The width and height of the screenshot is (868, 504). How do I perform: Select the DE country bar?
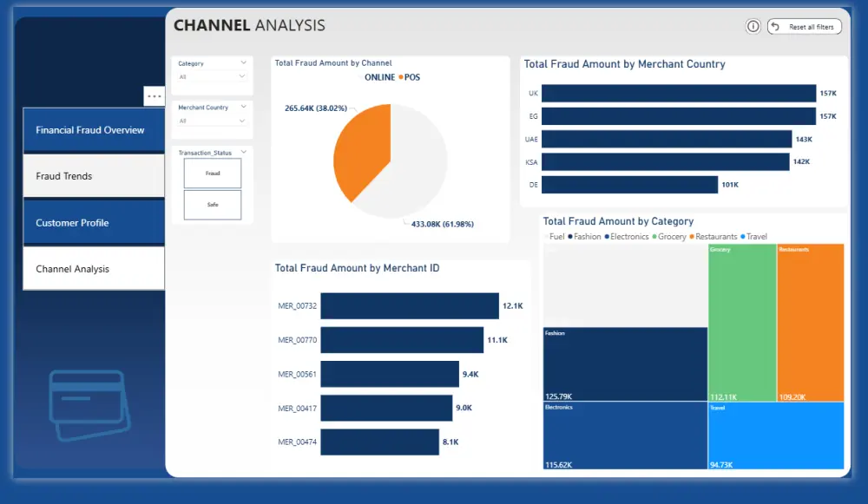pyautogui.click(x=629, y=185)
